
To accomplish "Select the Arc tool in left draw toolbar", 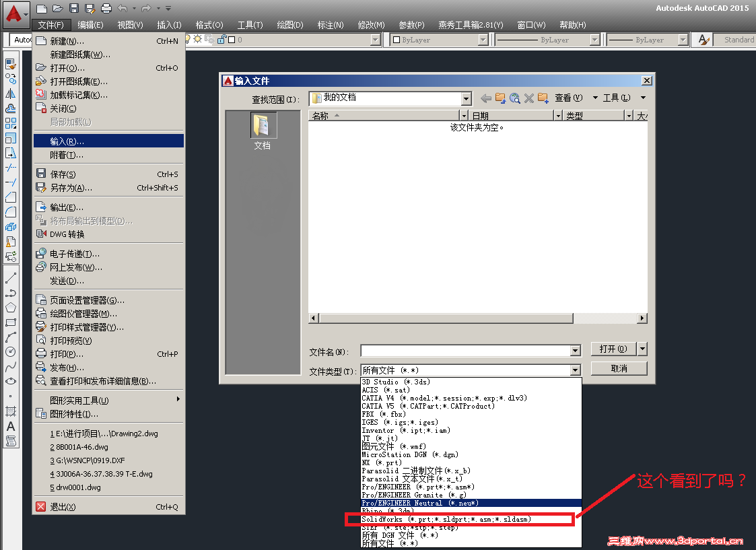I will [x=11, y=337].
